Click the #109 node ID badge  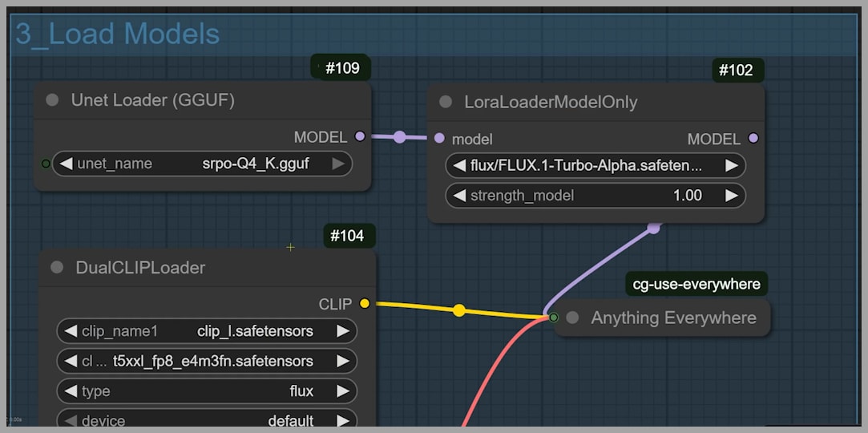coord(342,68)
